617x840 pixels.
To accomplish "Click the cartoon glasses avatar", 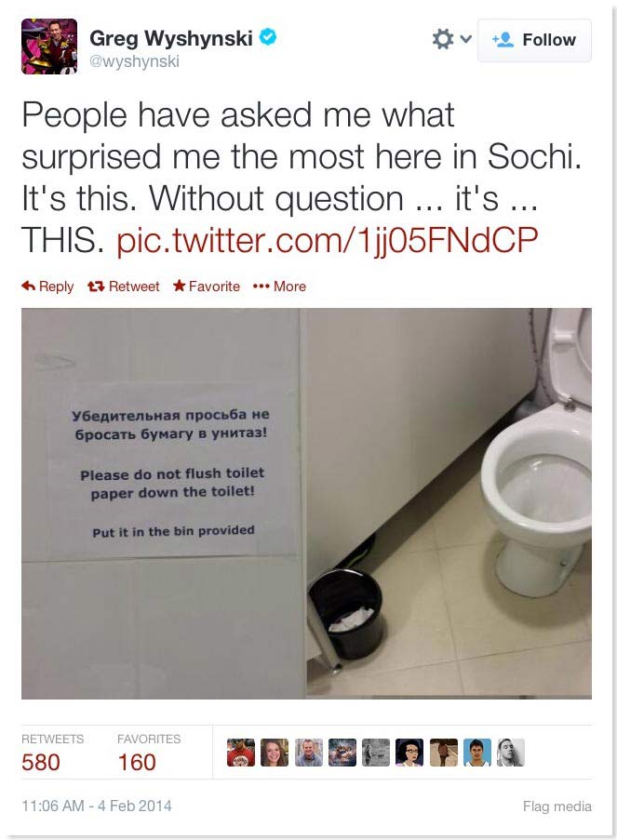I will coord(409,753).
